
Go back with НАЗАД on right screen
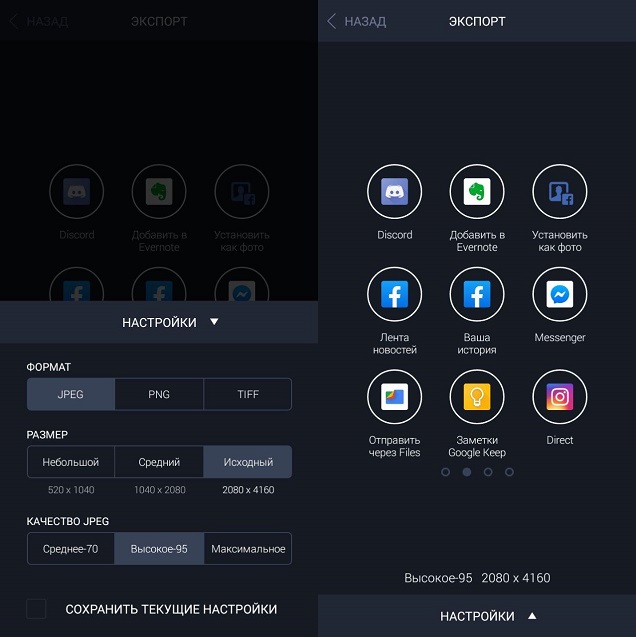(357, 21)
